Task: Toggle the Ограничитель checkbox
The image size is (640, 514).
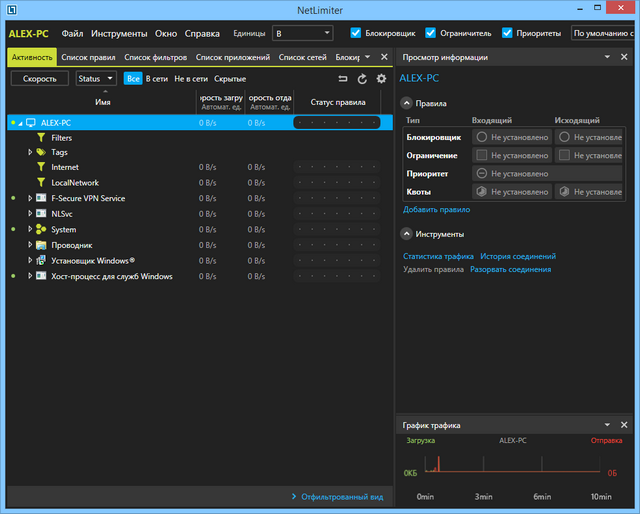Action: click(x=431, y=33)
